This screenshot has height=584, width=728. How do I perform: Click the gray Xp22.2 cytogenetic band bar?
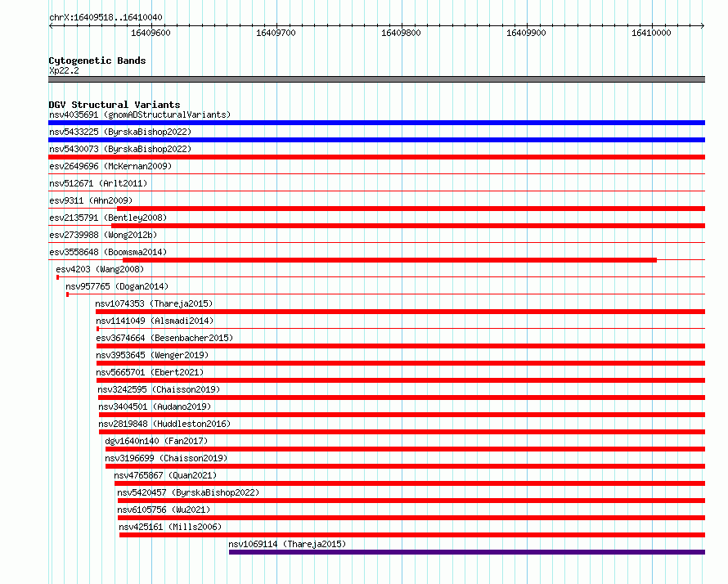[x=376, y=79]
